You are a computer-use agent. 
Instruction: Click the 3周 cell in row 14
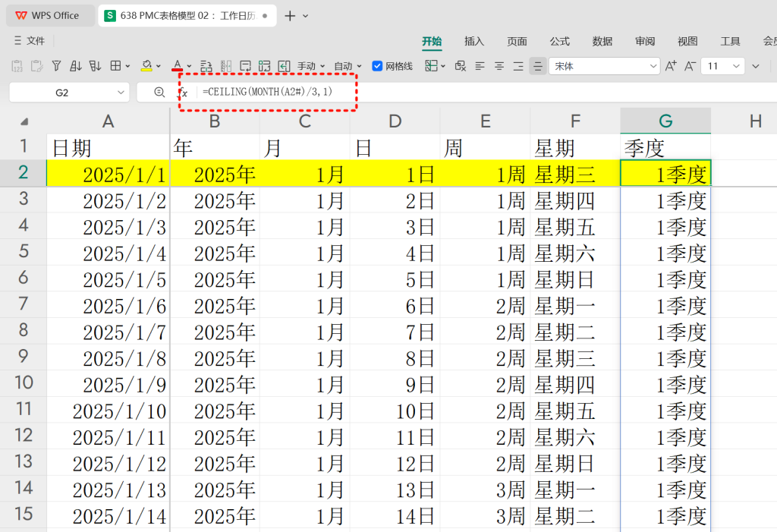485,489
